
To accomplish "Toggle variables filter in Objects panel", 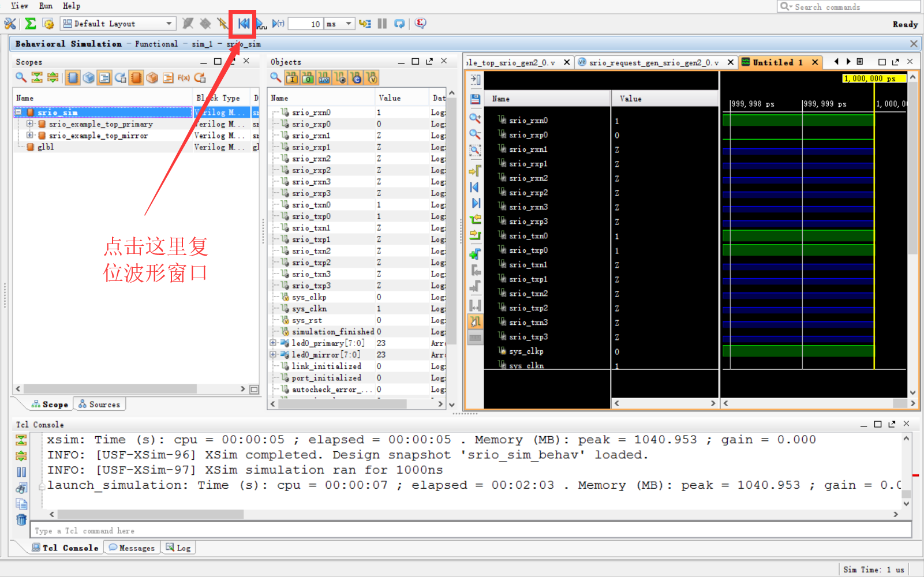I will pyautogui.click(x=372, y=77).
